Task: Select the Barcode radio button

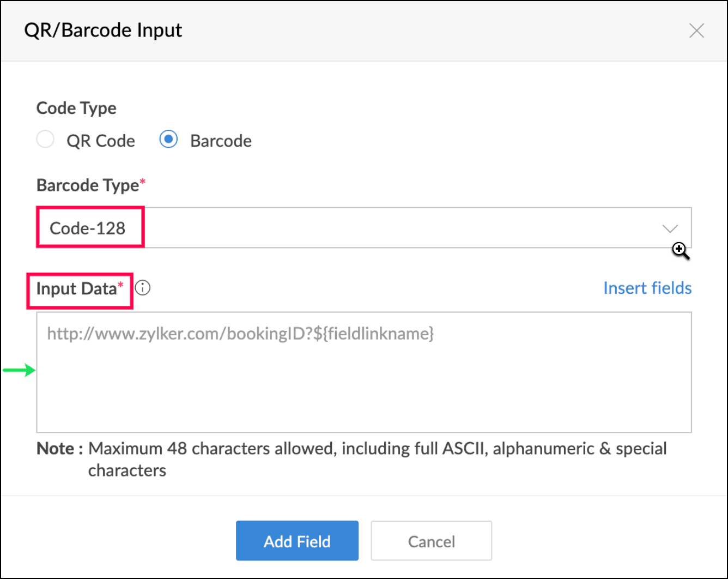Action: coord(168,140)
